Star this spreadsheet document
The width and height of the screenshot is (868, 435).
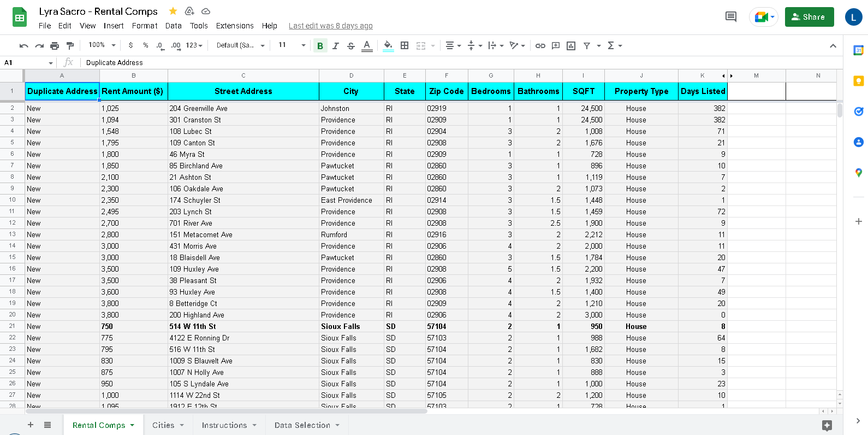coord(173,11)
